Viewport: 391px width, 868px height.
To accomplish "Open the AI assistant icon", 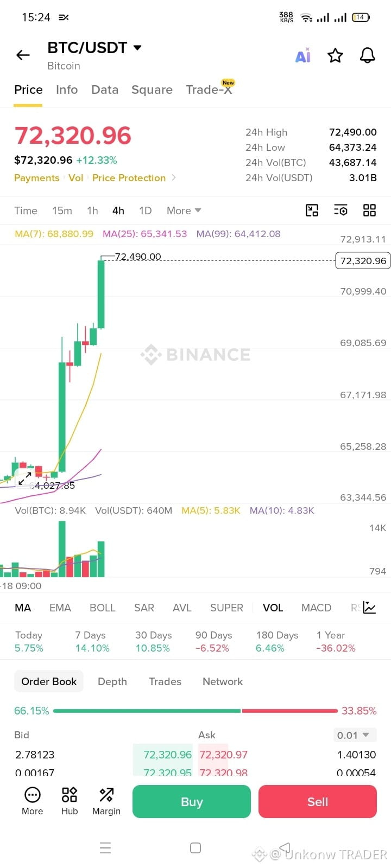I will (303, 55).
